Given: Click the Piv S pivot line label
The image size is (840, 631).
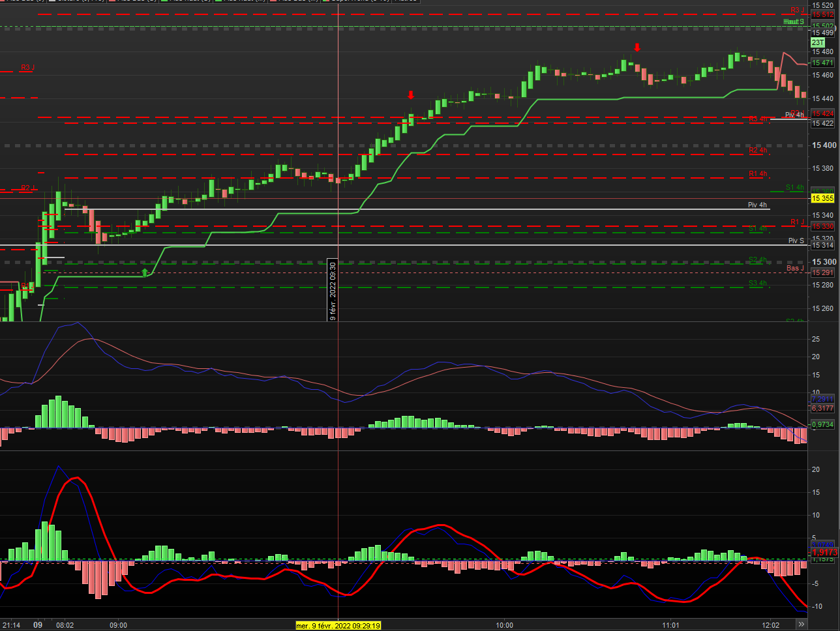Looking at the screenshot, I should coord(796,241).
